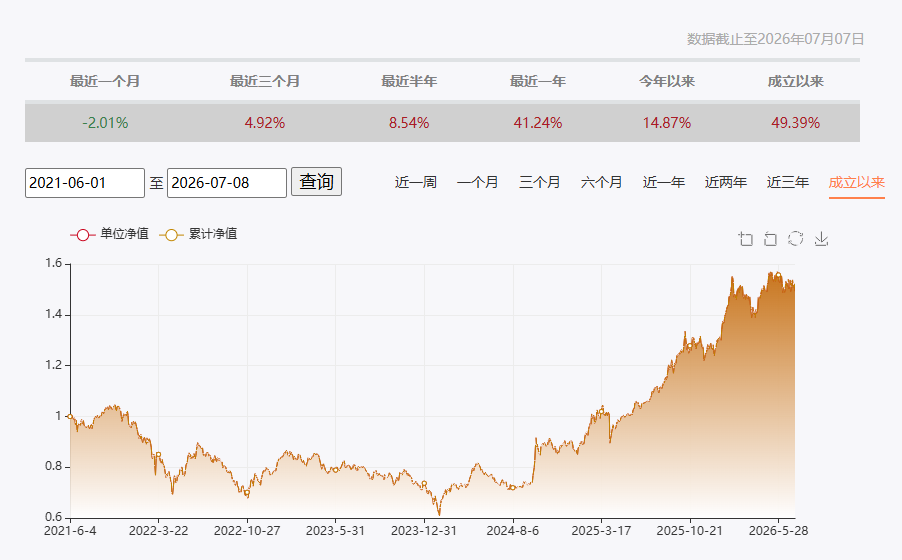
Task: Switch to the 三个月 range
Action: 540,182
